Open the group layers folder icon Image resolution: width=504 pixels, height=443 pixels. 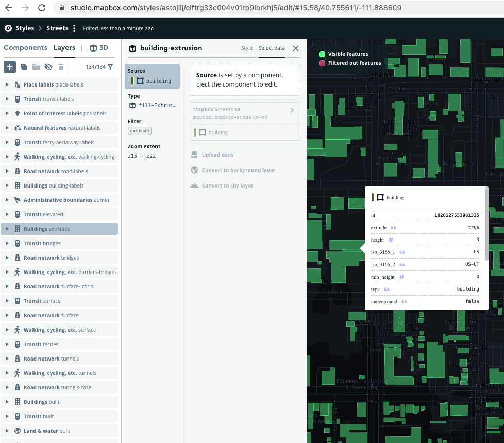[35, 67]
